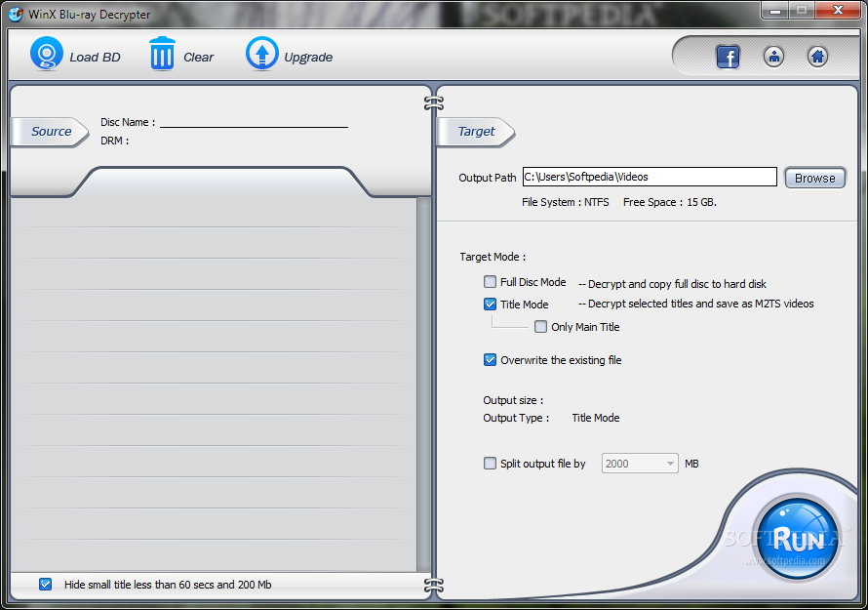868x610 pixels.
Task: Click the Disc Name field line
Action: coord(255,122)
